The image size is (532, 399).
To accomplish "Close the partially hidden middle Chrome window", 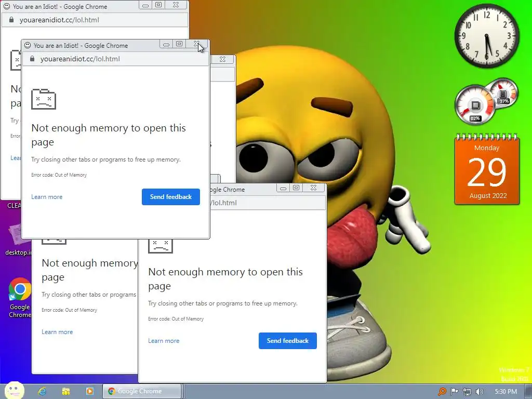I will pyautogui.click(x=222, y=59).
